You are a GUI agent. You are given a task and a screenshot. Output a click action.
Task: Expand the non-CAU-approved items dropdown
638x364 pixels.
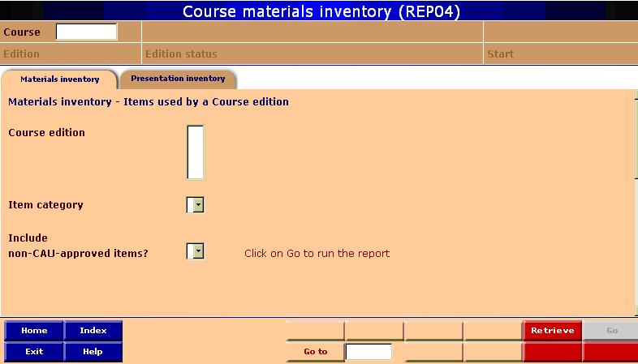(x=196, y=251)
